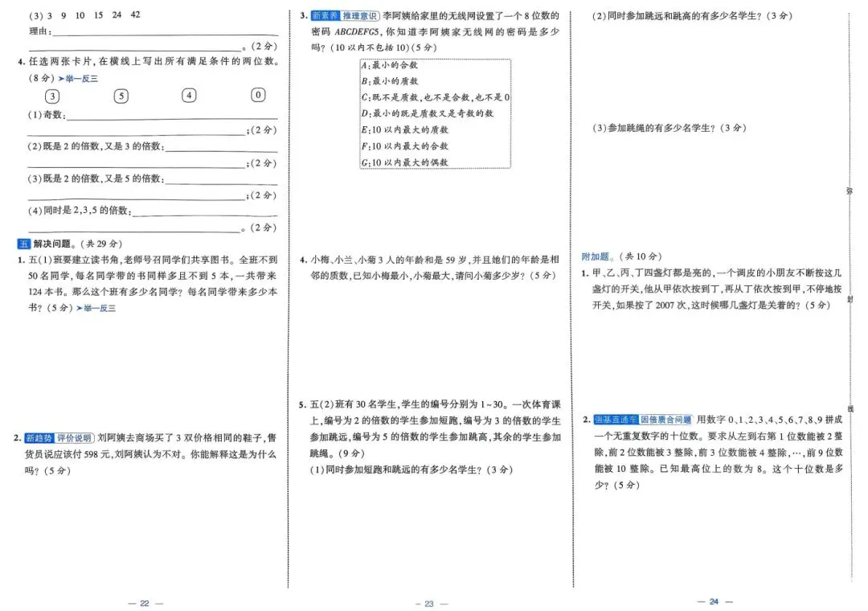This screenshot has height=611, width=868.
Task: Click the number card showing 0
Action: tap(258, 95)
